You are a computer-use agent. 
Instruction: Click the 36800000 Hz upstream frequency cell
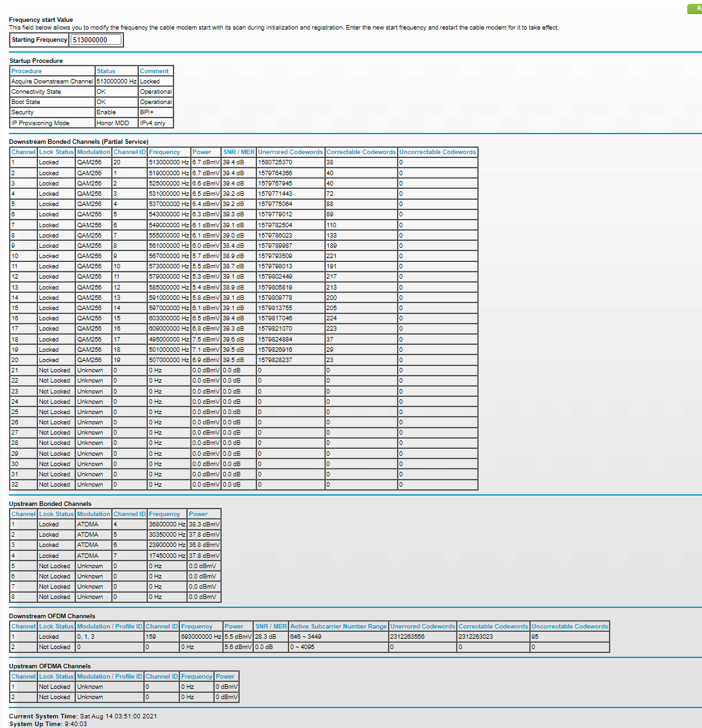point(167,524)
